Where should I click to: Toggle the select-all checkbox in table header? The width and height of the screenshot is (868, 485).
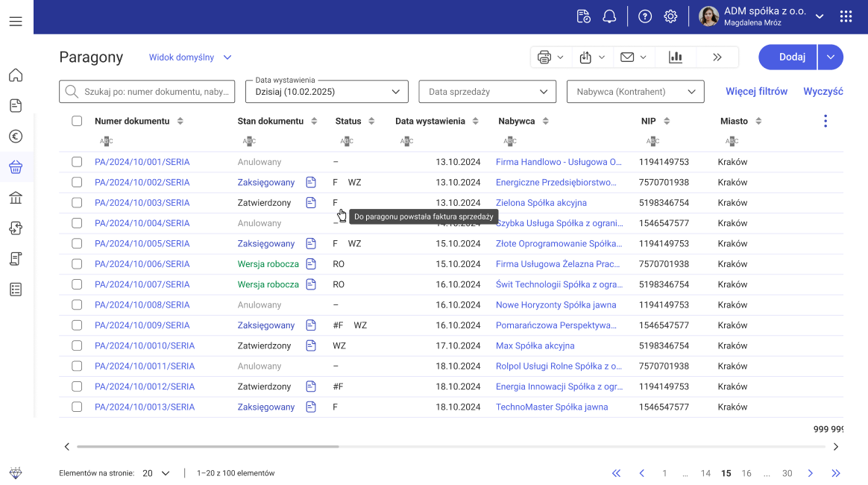click(77, 121)
